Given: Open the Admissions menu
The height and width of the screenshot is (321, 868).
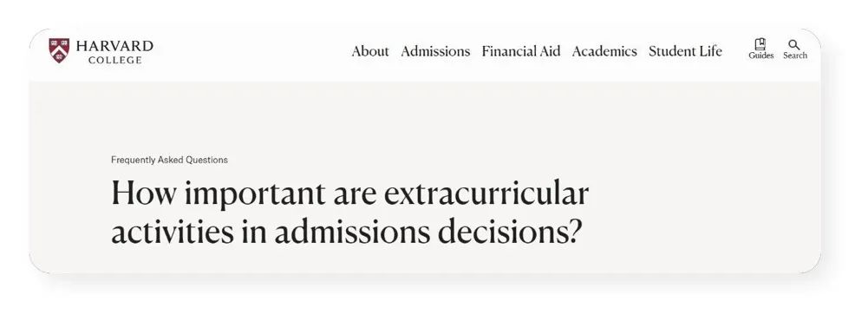Looking at the screenshot, I should [435, 51].
